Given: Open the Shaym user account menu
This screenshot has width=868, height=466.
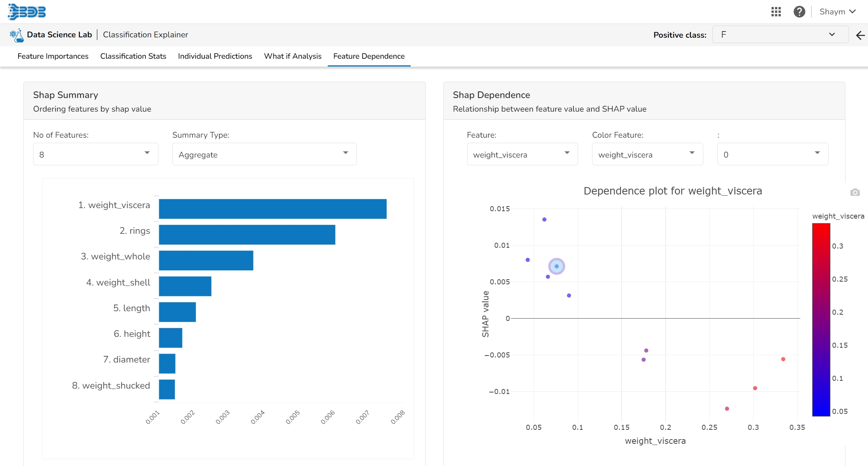Looking at the screenshot, I should click(x=837, y=12).
